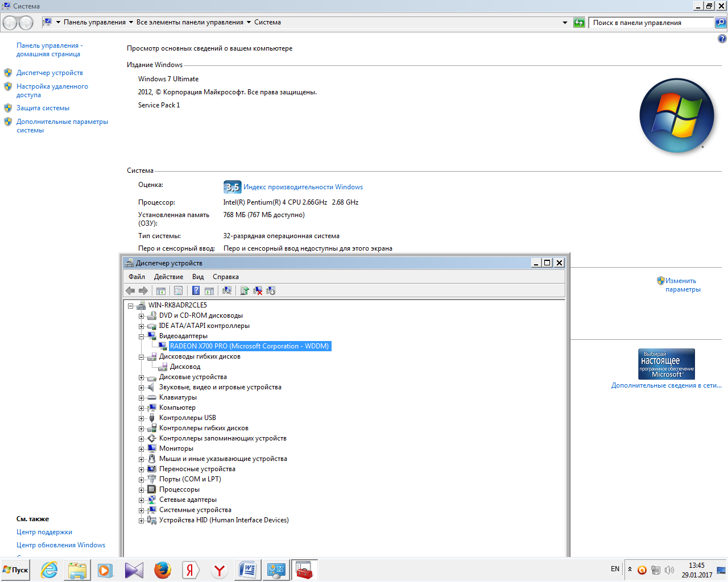
Task: Click the back button in System window
Action: pos(10,23)
